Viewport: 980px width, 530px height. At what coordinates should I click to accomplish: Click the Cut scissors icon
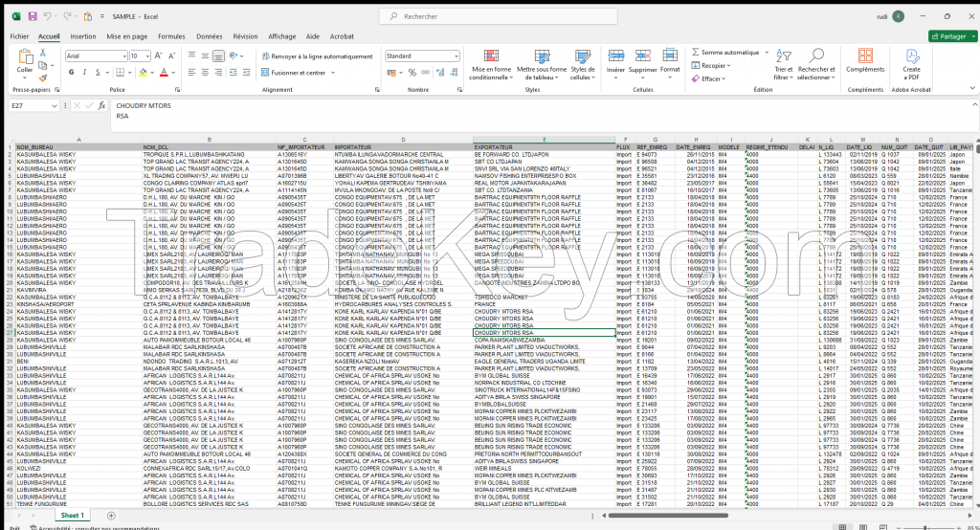[43, 53]
